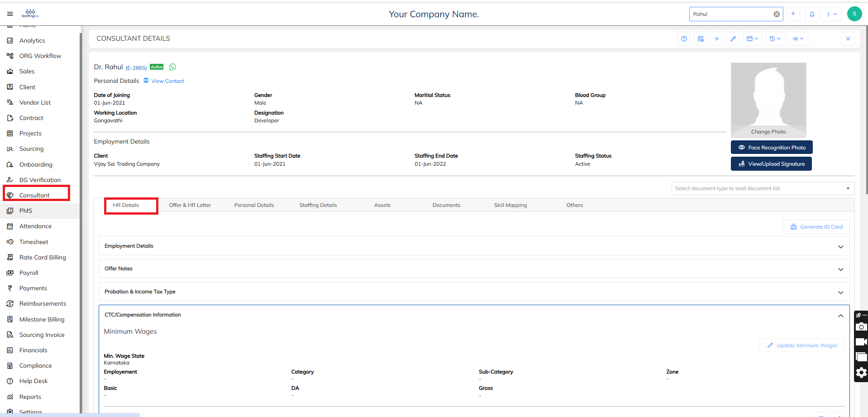Click the WhatsApp icon beside Dr. Rahul
Image resolution: width=868 pixels, height=417 pixels.
point(172,67)
